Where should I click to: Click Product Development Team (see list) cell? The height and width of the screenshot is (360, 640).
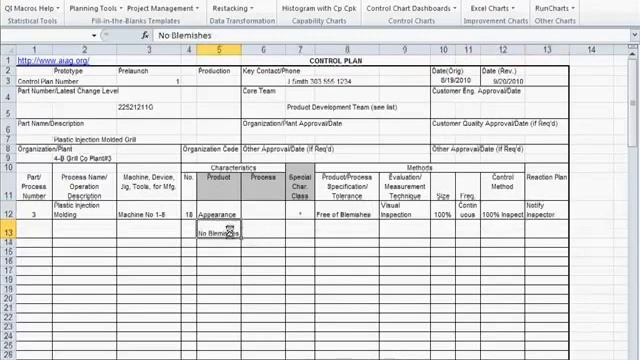[x=342, y=107]
